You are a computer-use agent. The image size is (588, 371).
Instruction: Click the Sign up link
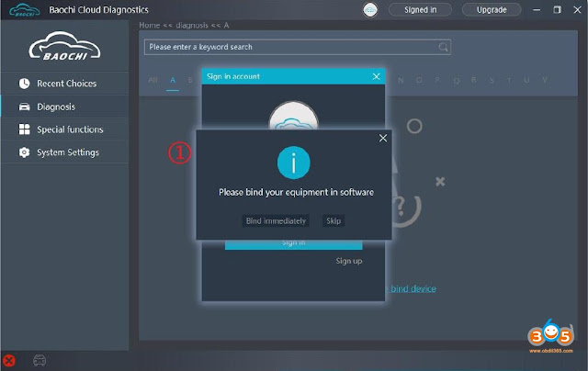click(349, 261)
